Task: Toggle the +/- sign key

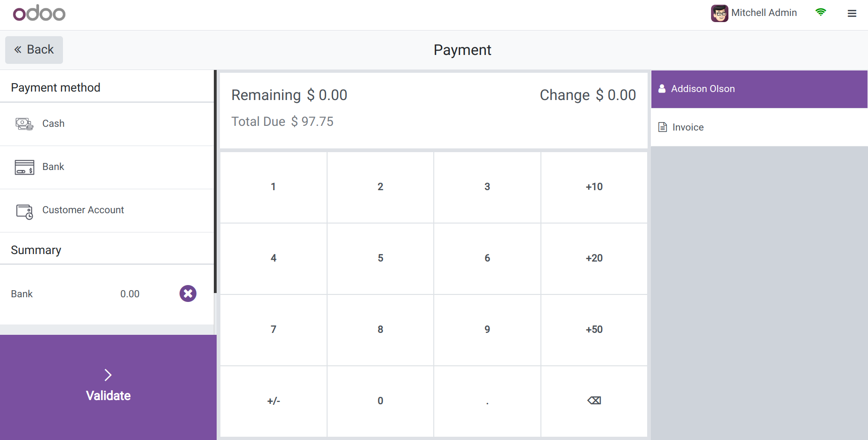Action: point(274,401)
